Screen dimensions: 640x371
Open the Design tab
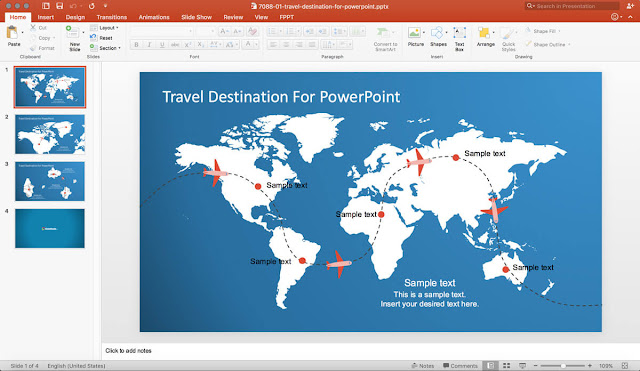75,17
